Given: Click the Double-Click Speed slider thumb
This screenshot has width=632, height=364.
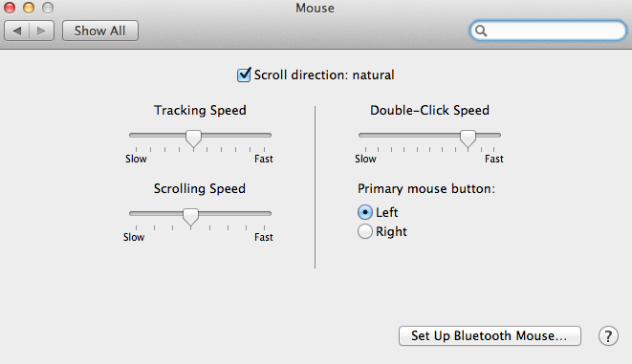Looking at the screenshot, I should click(x=468, y=139).
